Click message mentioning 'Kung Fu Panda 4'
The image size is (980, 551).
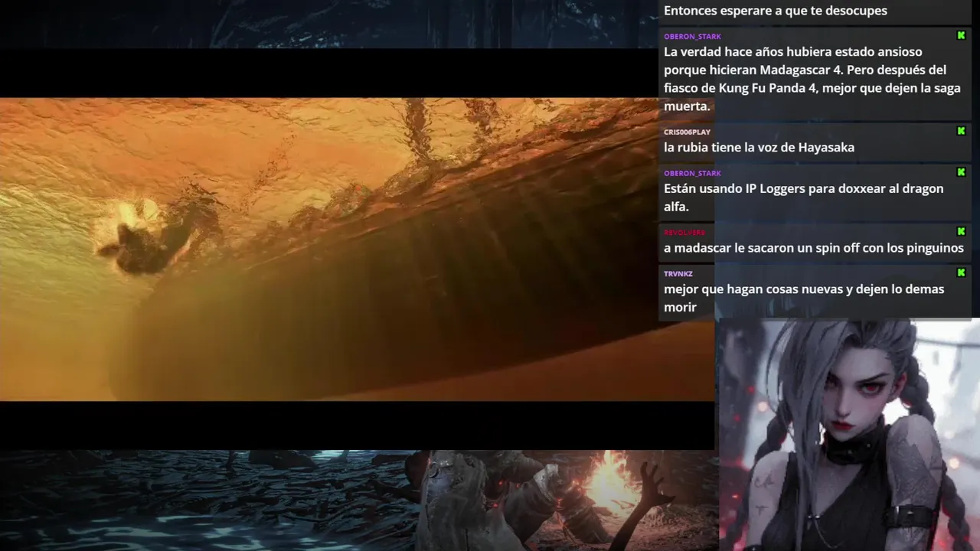[812, 79]
